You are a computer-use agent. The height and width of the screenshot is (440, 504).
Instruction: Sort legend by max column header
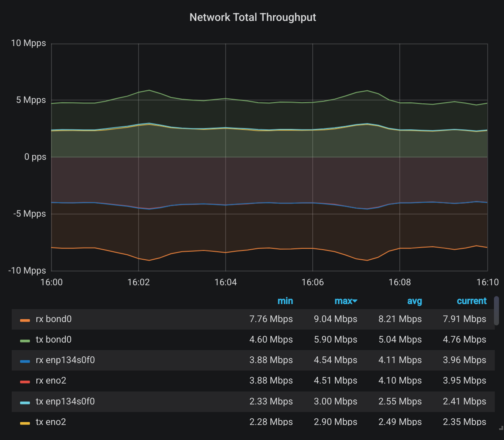click(x=343, y=301)
